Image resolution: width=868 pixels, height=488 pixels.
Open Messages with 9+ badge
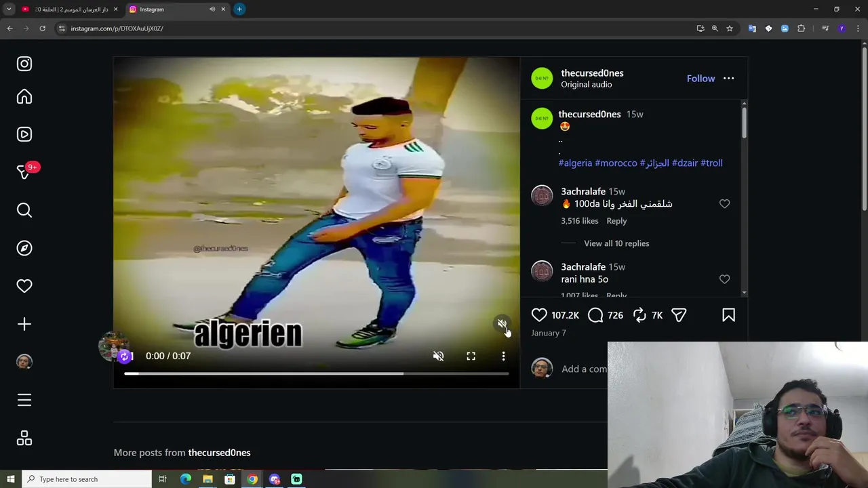pyautogui.click(x=24, y=172)
